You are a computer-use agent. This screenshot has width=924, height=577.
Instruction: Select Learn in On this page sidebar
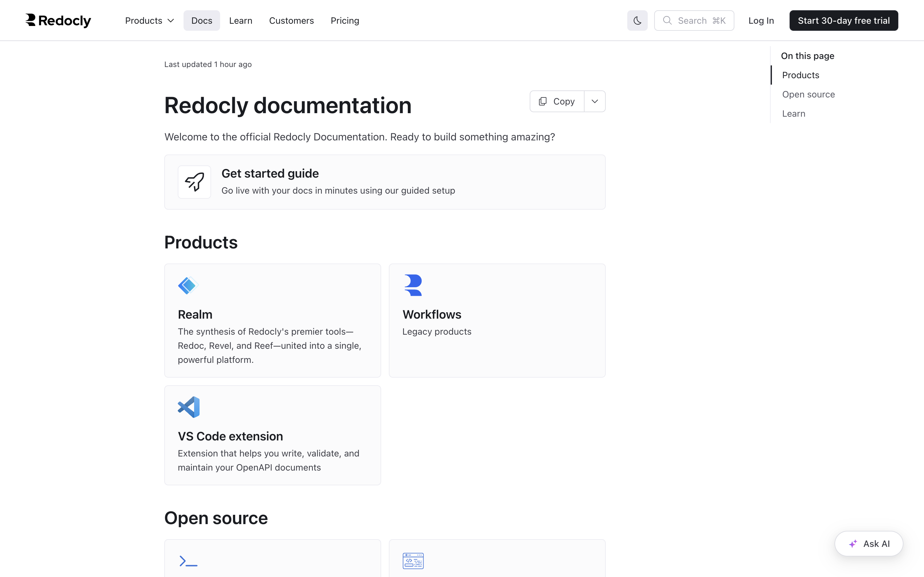click(793, 114)
